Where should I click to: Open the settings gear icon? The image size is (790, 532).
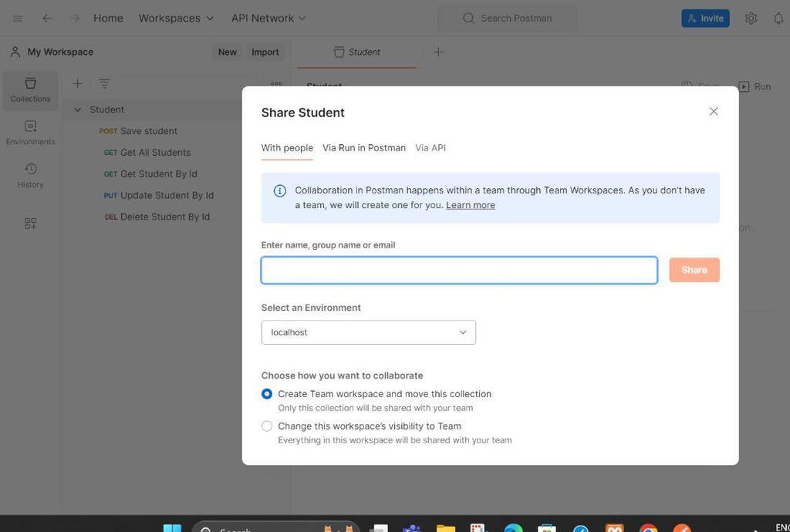pos(751,18)
